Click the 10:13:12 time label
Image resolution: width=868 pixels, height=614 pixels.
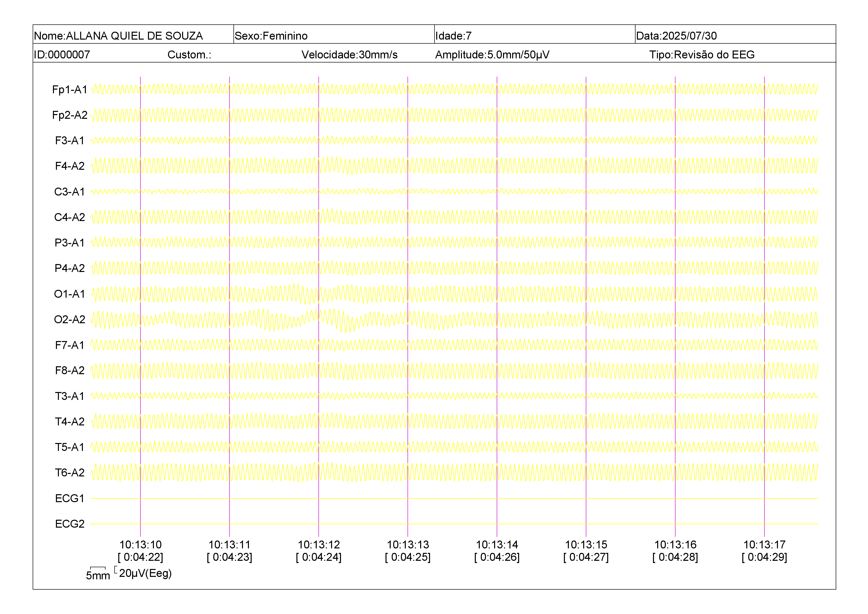(319, 545)
